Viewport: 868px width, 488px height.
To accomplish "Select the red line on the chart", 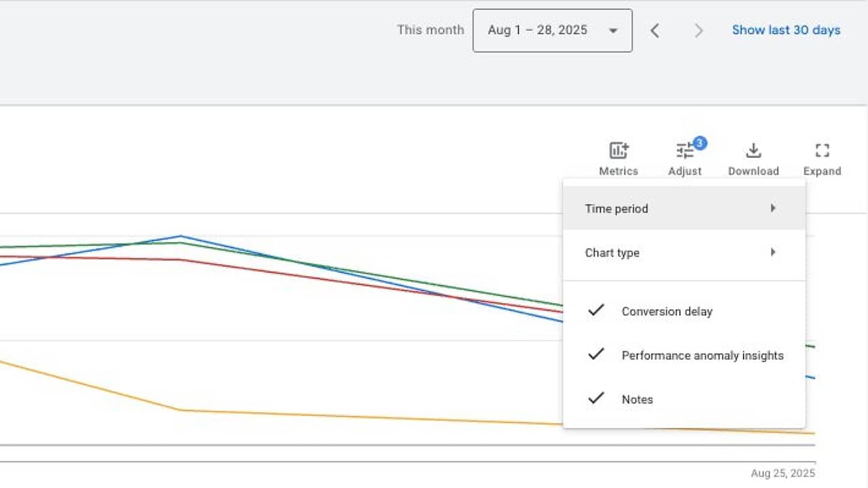I will click(339, 282).
